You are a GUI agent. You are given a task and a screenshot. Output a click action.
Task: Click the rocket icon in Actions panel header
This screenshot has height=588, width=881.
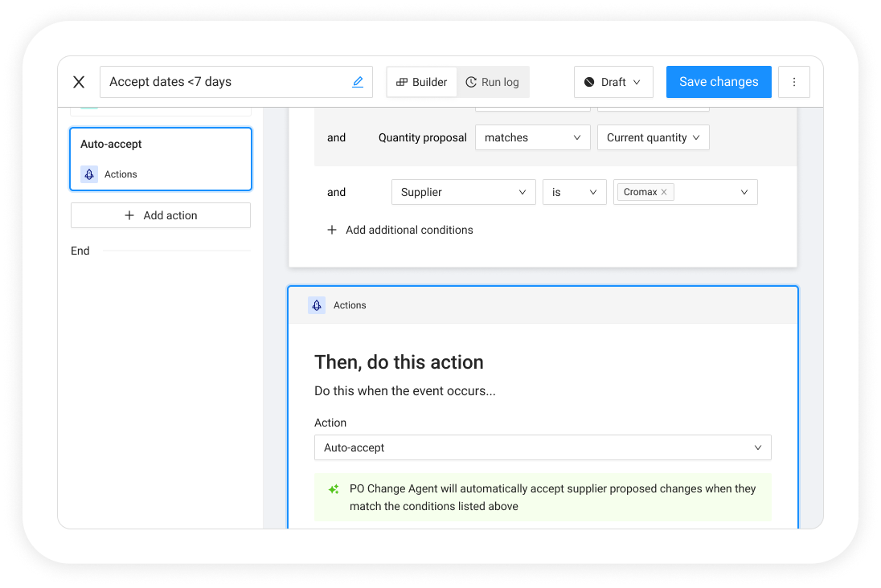(317, 305)
